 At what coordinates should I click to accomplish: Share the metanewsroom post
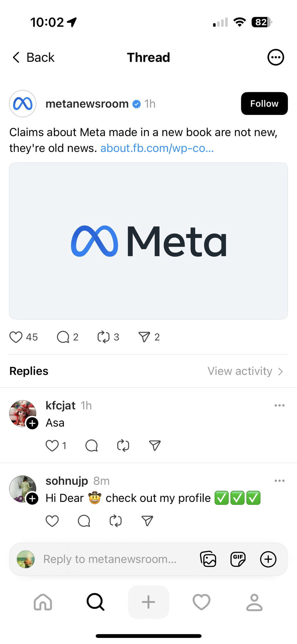[x=144, y=337]
